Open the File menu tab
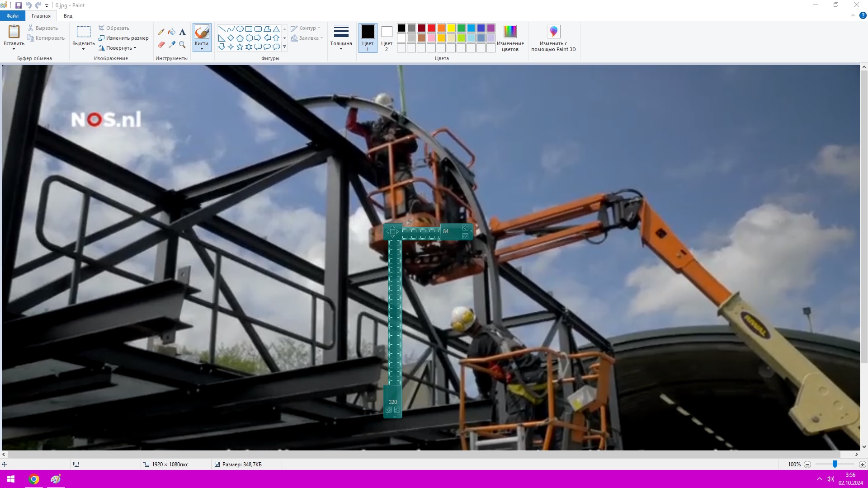 tap(13, 16)
